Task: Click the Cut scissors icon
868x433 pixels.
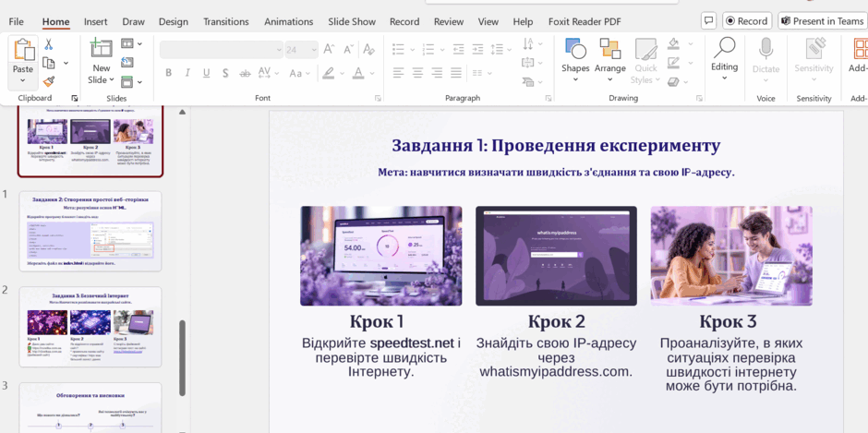Action: point(49,45)
